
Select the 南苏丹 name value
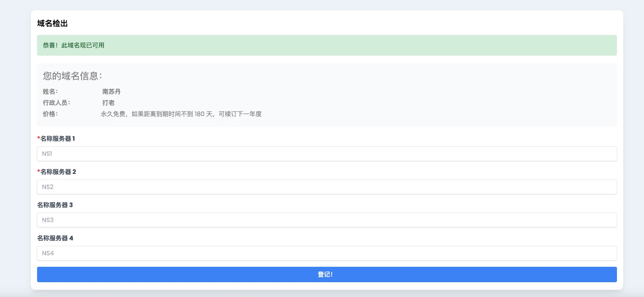pyautogui.click(x=111, y=92)
